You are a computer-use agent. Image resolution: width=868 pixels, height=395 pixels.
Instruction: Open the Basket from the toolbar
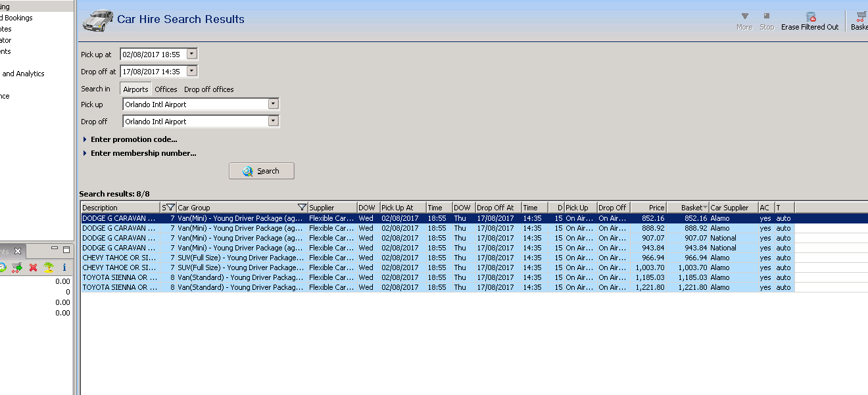point(859,21)
